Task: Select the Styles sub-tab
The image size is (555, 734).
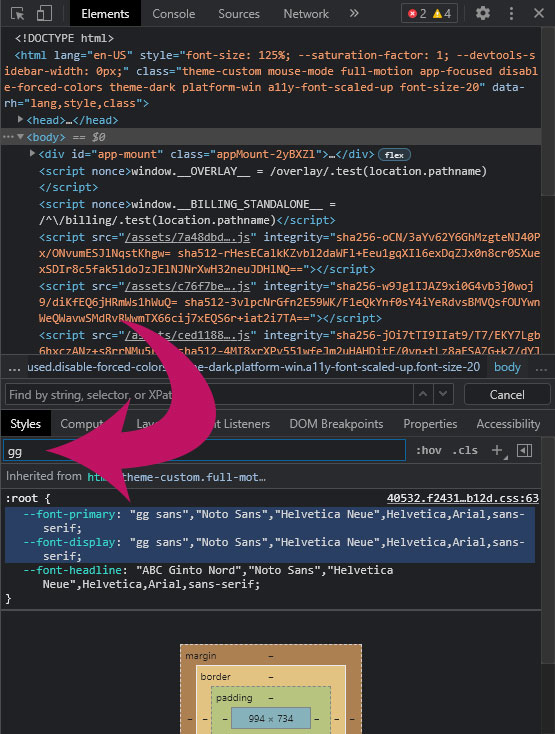Action: 26,424
